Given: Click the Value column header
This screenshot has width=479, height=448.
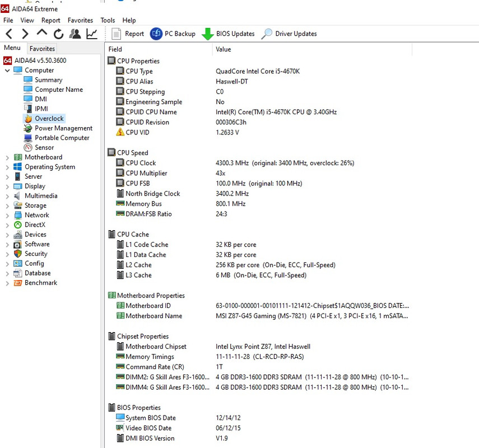Looking at the screenshot, I should (312, 49).
